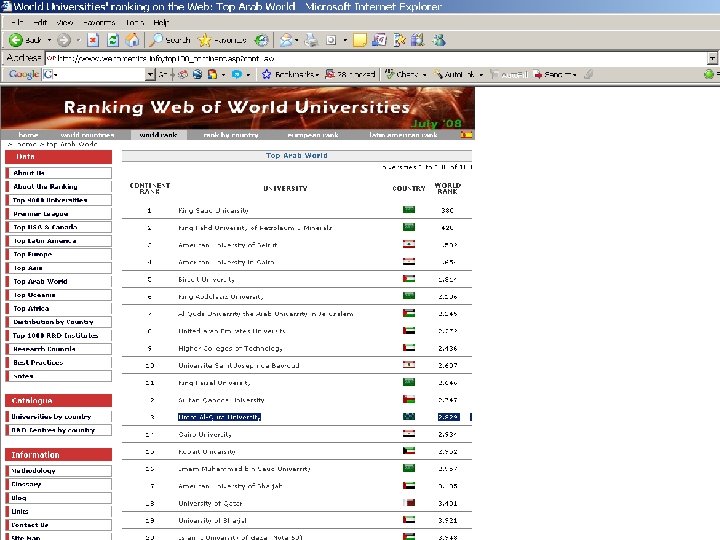Open the european rank tab
Image resolution: width=720 pixels, height=540 pixels.
[313, 135]
